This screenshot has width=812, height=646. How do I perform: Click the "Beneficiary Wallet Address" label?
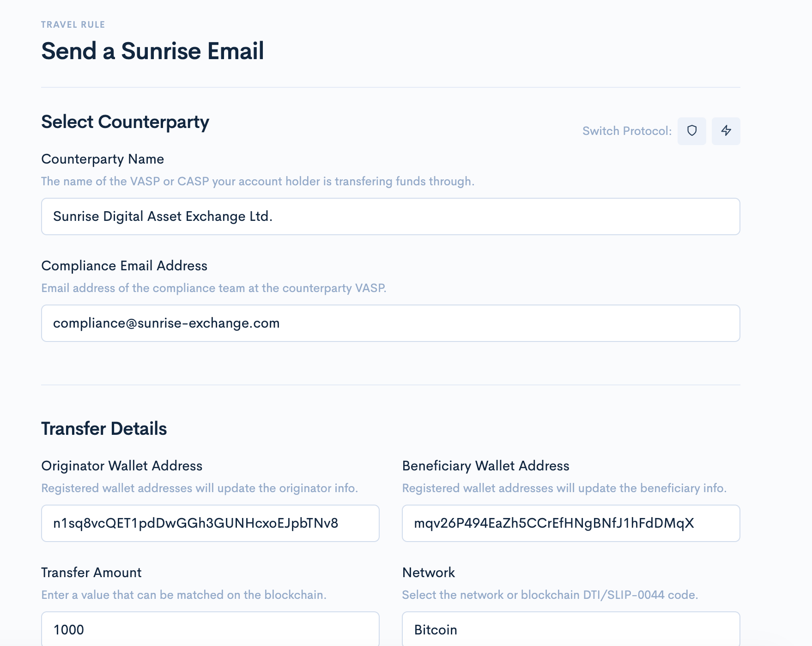(485, 466)
